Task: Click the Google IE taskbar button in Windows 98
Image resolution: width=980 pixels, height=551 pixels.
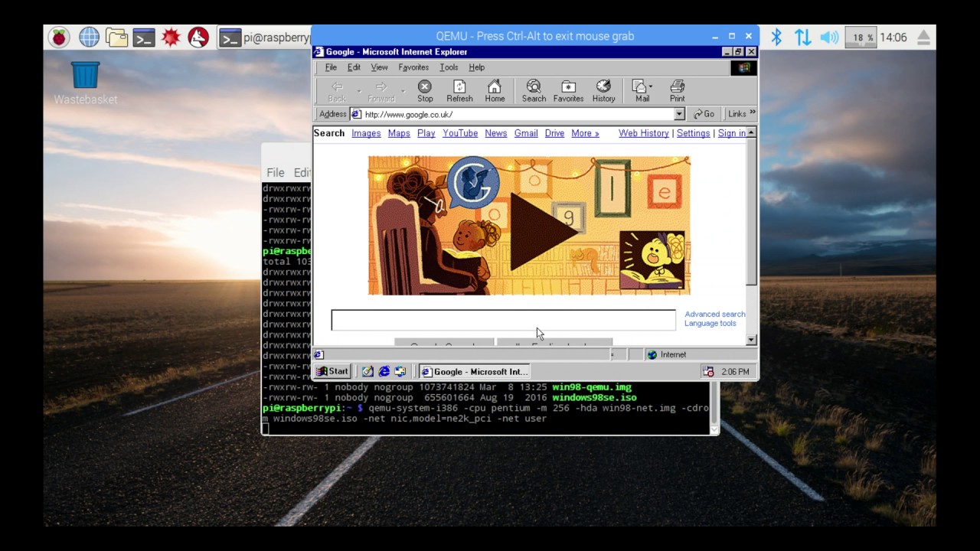Action: (475, 372)
